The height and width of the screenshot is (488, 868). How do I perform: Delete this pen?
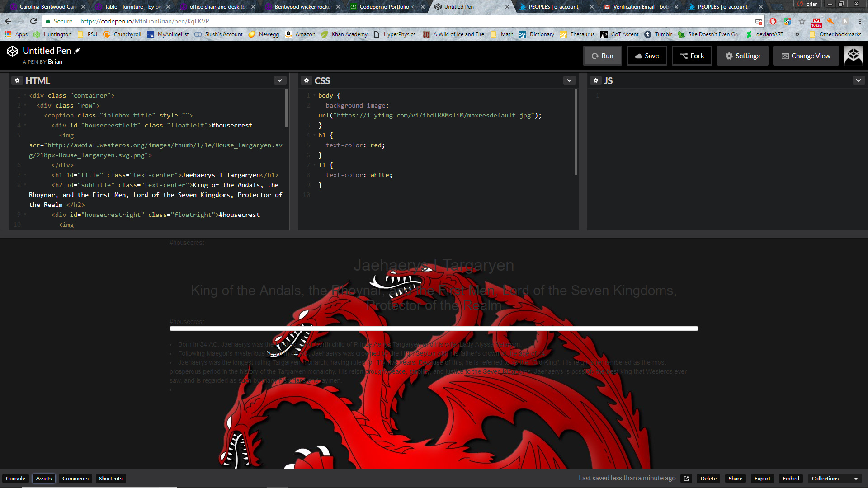(x=708, y=479)
